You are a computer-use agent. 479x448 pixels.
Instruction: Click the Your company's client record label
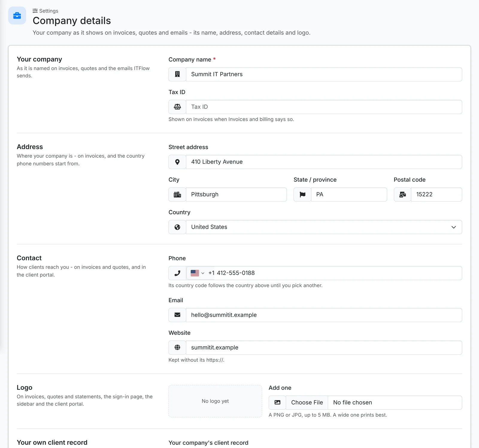click(208, 443)
